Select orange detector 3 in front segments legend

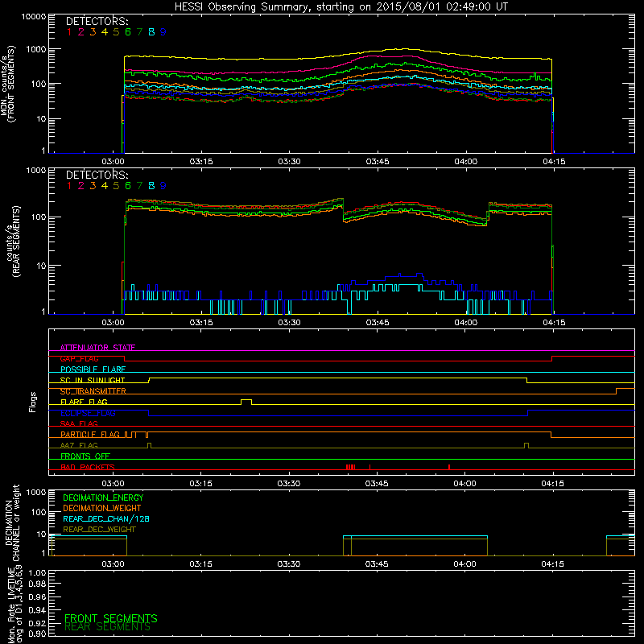[x=93, y=32]
